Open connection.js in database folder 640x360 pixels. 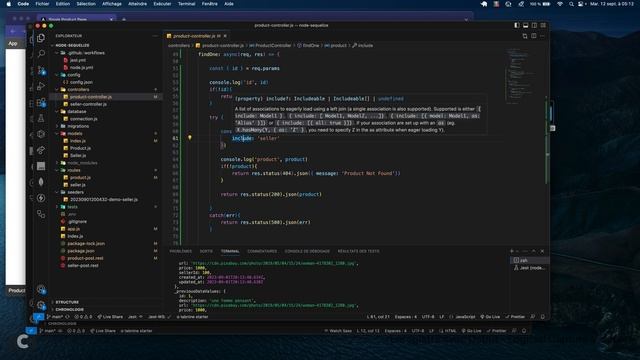pyautogui.click(x=83, y=119)
